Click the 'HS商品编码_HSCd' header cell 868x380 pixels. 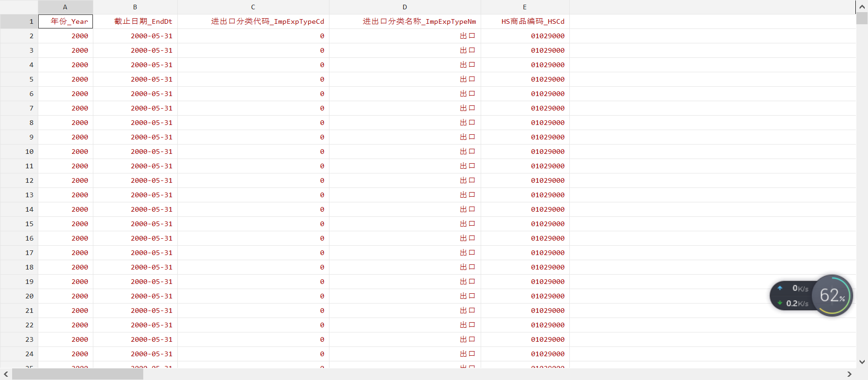(x=525, y=21)
